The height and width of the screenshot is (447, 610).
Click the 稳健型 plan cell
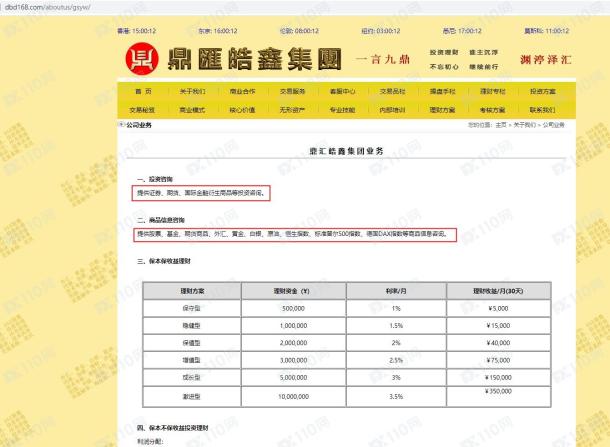[191, 326]
